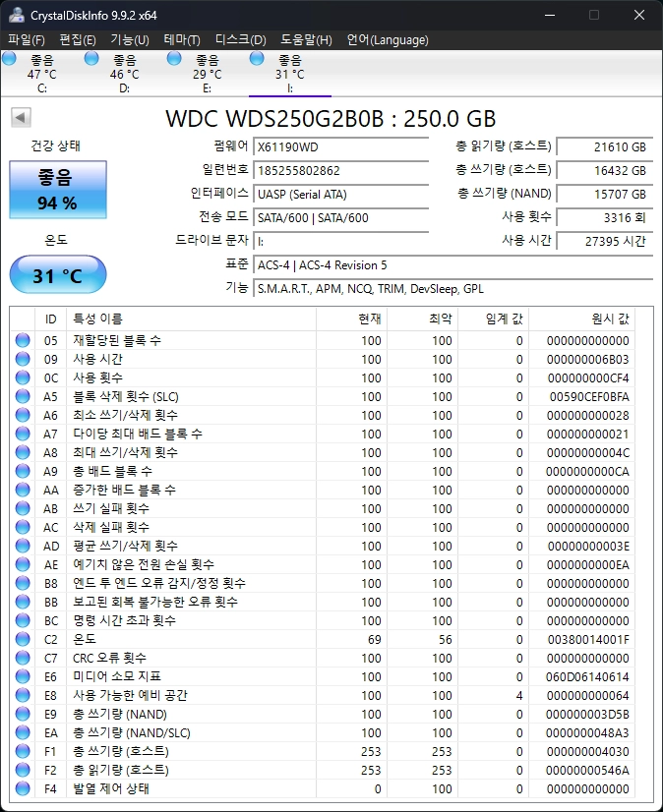Select the 재할당된 블록 수 attribute row
The image size is (663, 812).
323,340
